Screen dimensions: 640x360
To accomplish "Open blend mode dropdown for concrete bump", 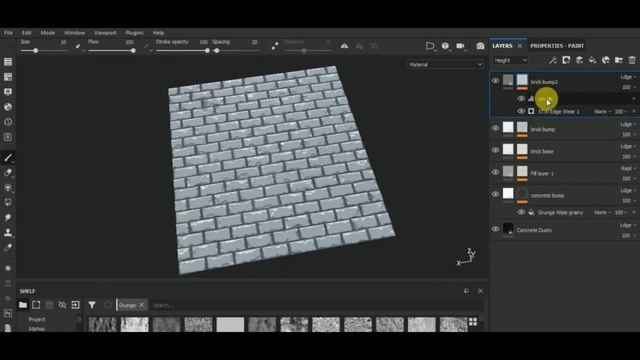I will (x=628, y=190).
